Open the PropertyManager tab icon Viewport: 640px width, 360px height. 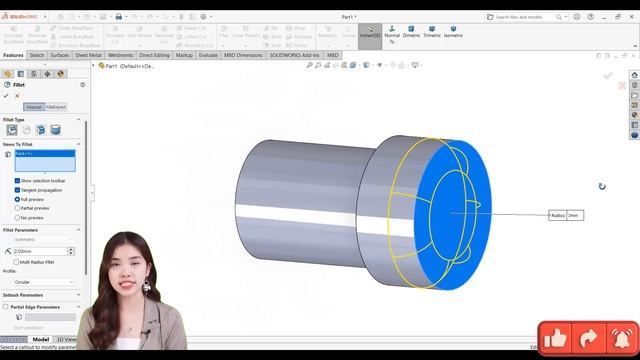coord(21,74)
